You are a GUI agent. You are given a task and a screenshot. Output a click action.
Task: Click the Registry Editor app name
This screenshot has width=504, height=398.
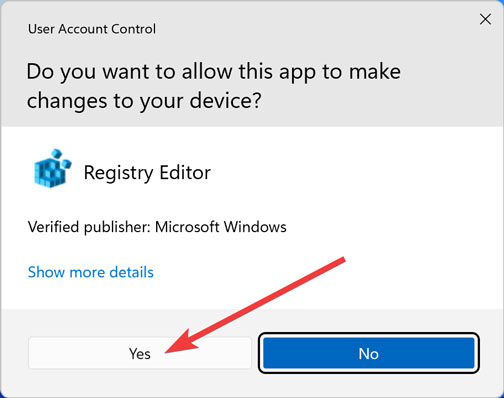pyautogui.click(x=147, y=173)
